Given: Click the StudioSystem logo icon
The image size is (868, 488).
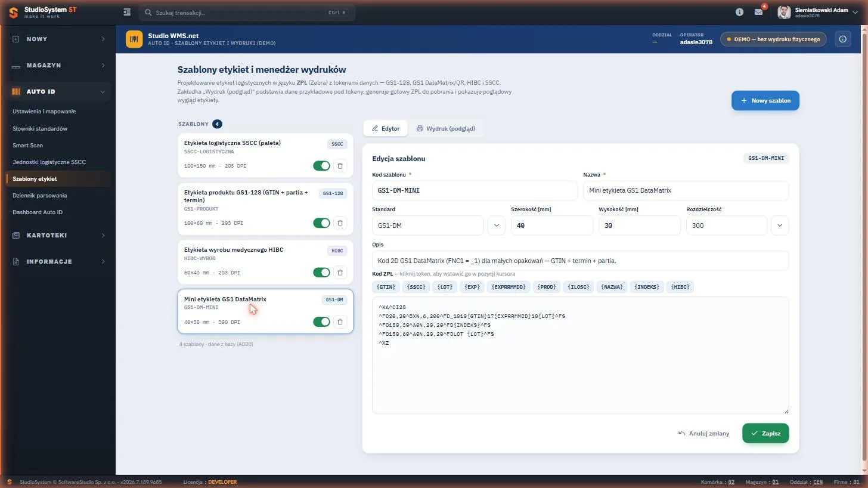Looking at the screenshot, I should [13, 13].
